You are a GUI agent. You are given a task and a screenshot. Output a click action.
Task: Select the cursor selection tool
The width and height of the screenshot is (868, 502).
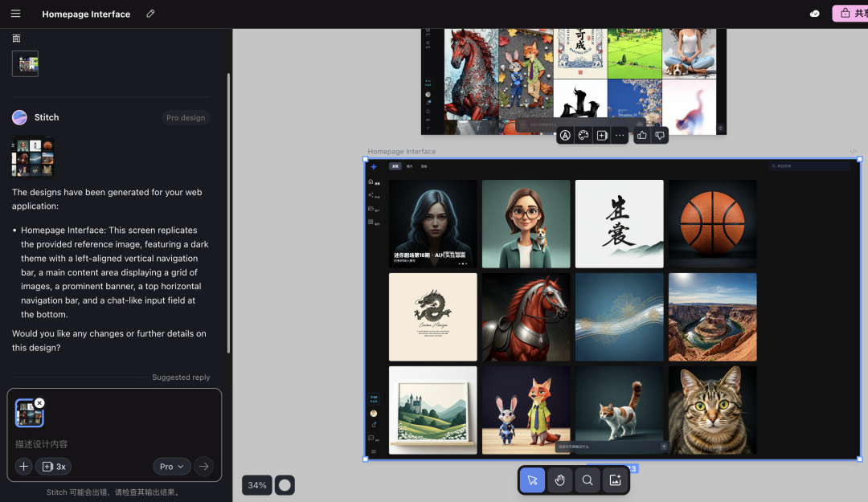click(532, 480)
